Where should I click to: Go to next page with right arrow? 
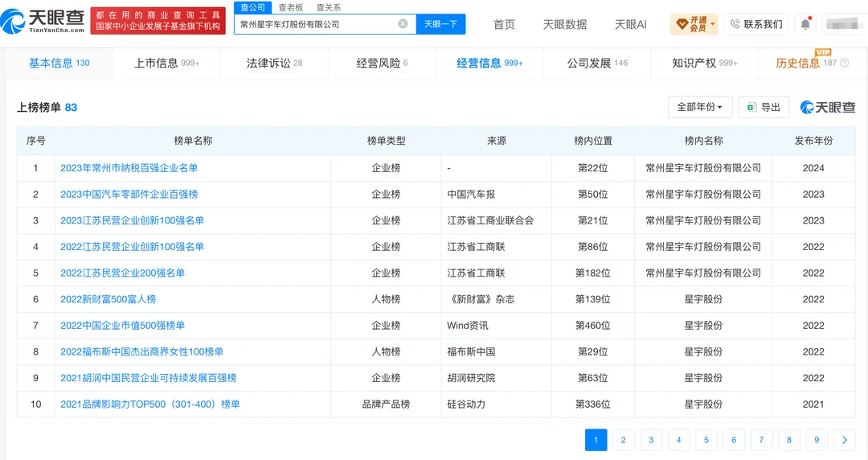coord(844,440)
